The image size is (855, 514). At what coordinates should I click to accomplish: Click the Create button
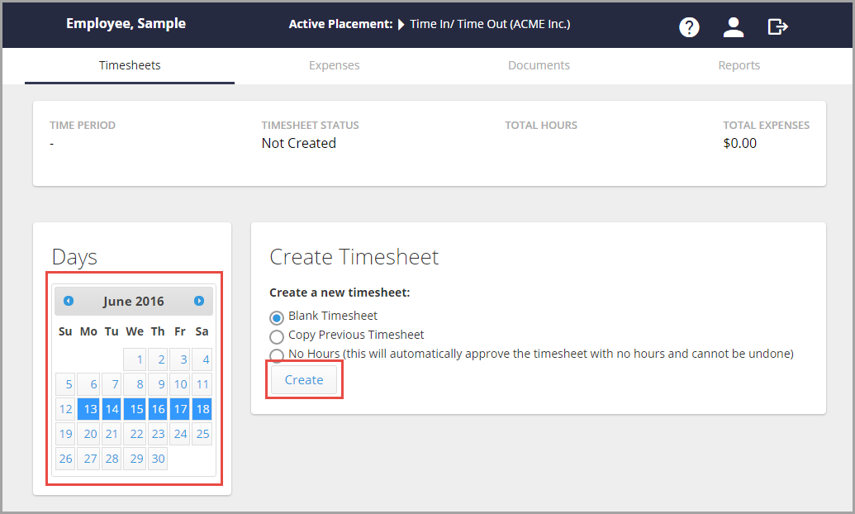[x=304, y=379]
